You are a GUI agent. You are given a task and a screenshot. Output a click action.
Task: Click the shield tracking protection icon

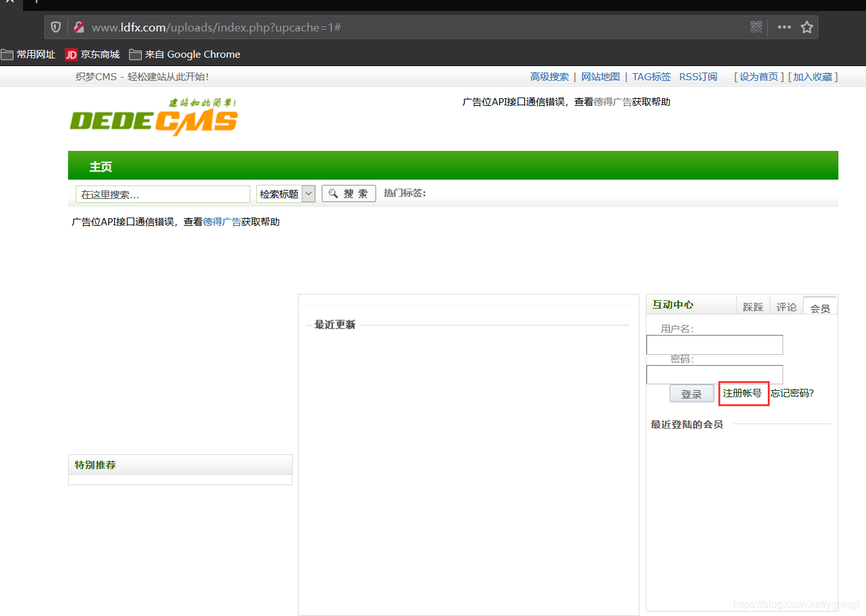click(x=56, y=27)
